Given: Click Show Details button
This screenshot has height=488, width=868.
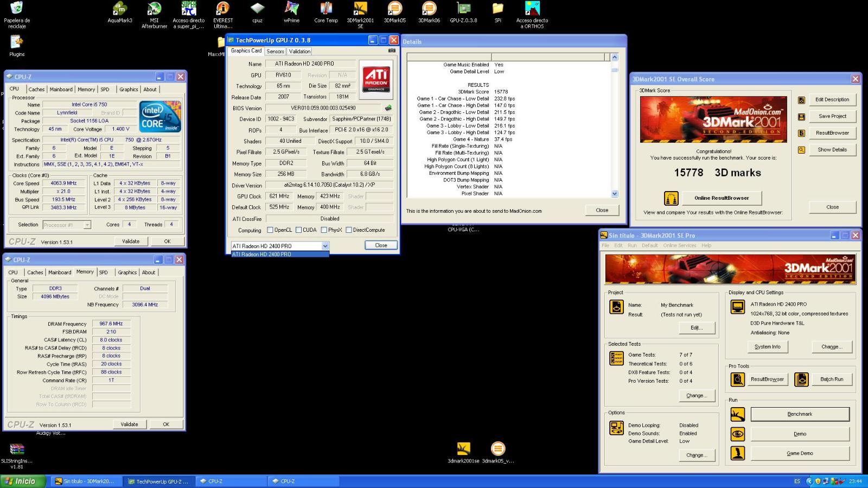Looking at the screenshot, I should coord(832,150).
